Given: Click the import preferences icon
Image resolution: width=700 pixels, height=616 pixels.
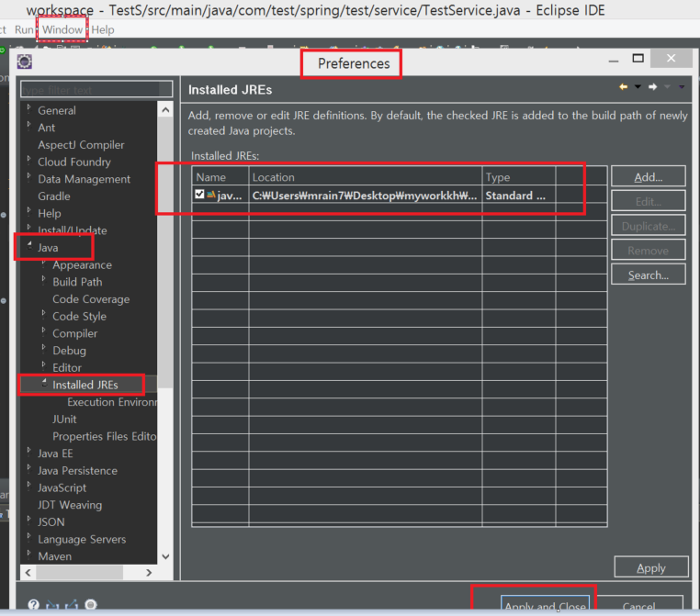Looking at the screenshot, I should click(x=52, y=605).
